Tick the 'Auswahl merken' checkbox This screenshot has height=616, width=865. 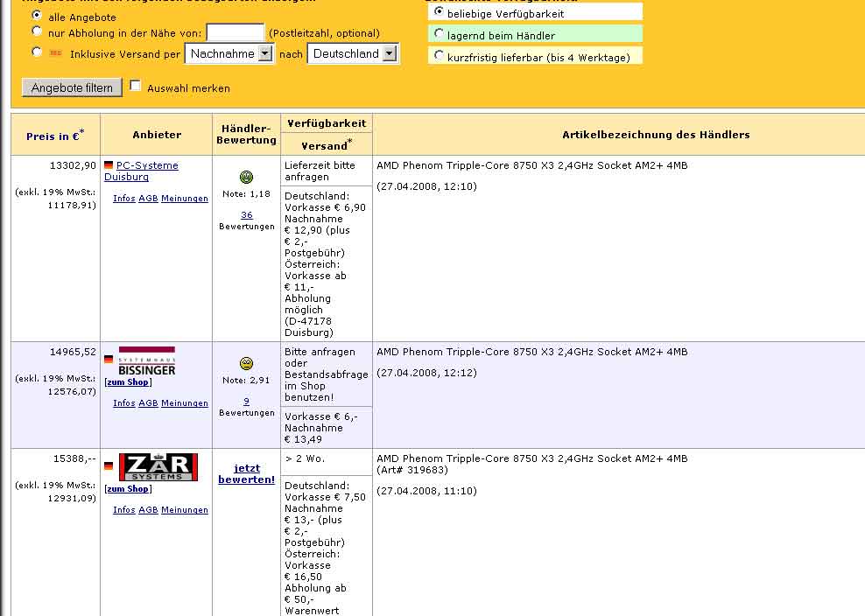[135, 86]
